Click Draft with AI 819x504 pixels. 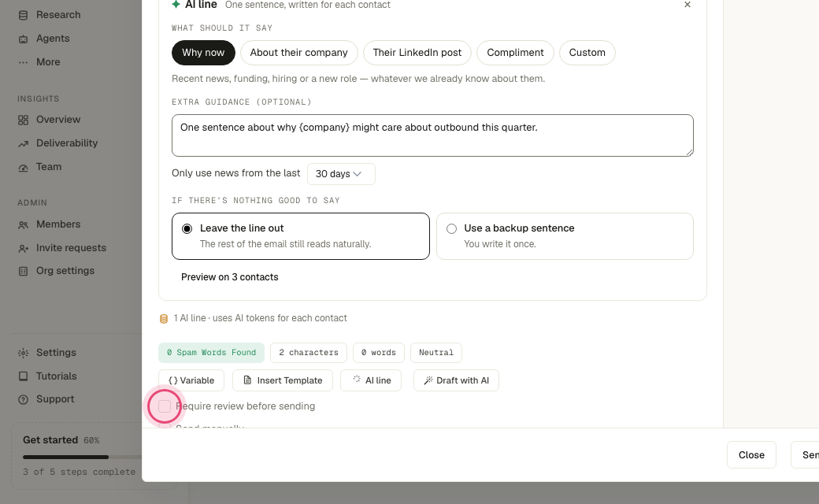click(456, 380)
